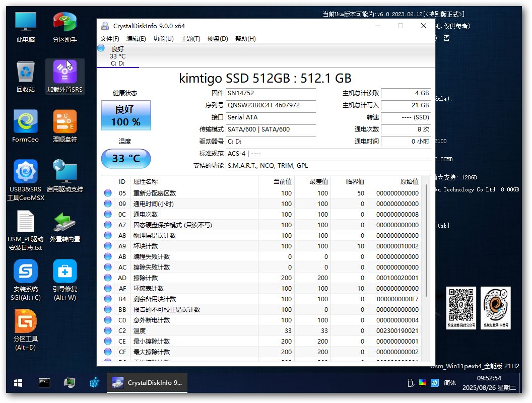
Task: Click the blue gear tray icon
Action: coord(435,383)
